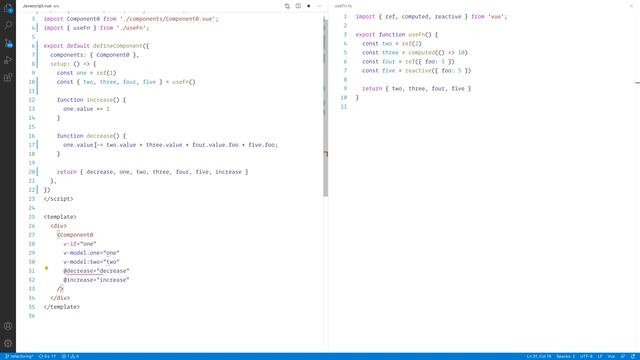Screen dimensions: 640x360
Task: Click 'const two = ref(2)' in right editor
Action: point(392,44)
